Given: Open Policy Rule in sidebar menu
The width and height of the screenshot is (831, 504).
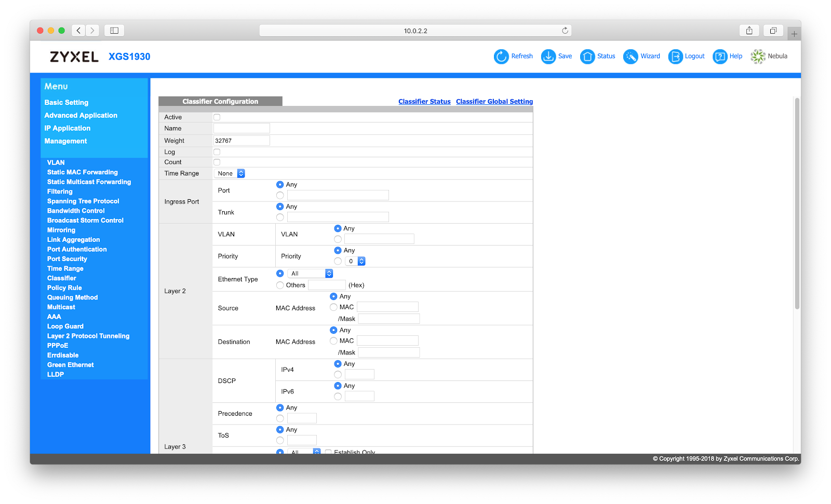Looking at the screenshot, I should click(x=64, y=288).
